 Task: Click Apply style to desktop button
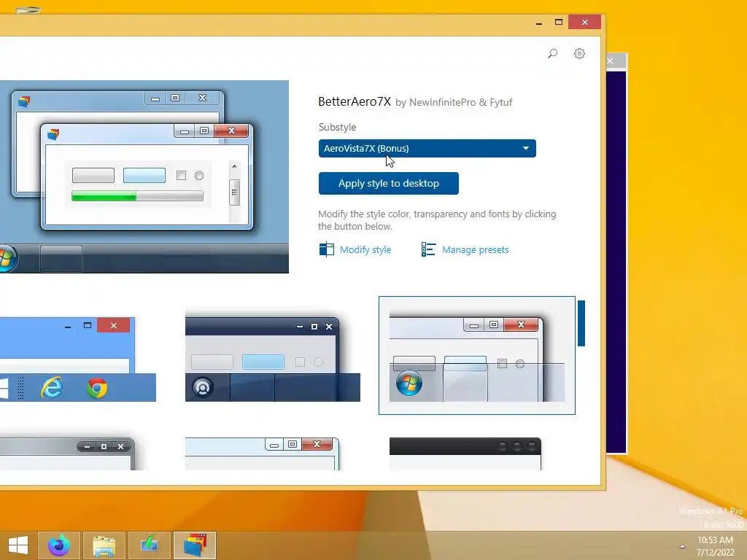tap(389, 183)
